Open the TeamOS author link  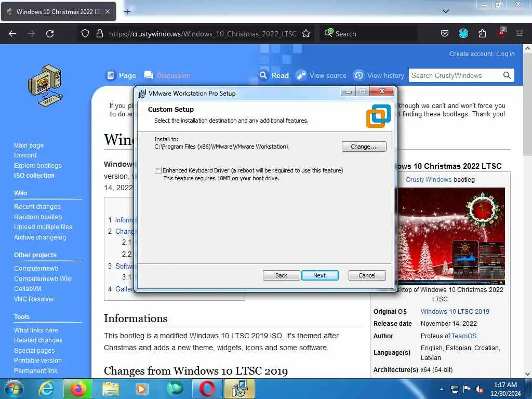(464, 336)
